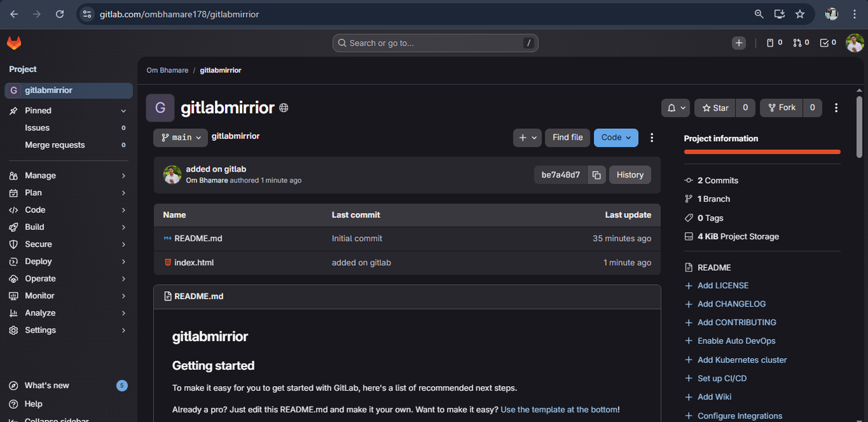Open the Code clone dropdown
This screenshot has width=868, height=422.
click(616, 137)
